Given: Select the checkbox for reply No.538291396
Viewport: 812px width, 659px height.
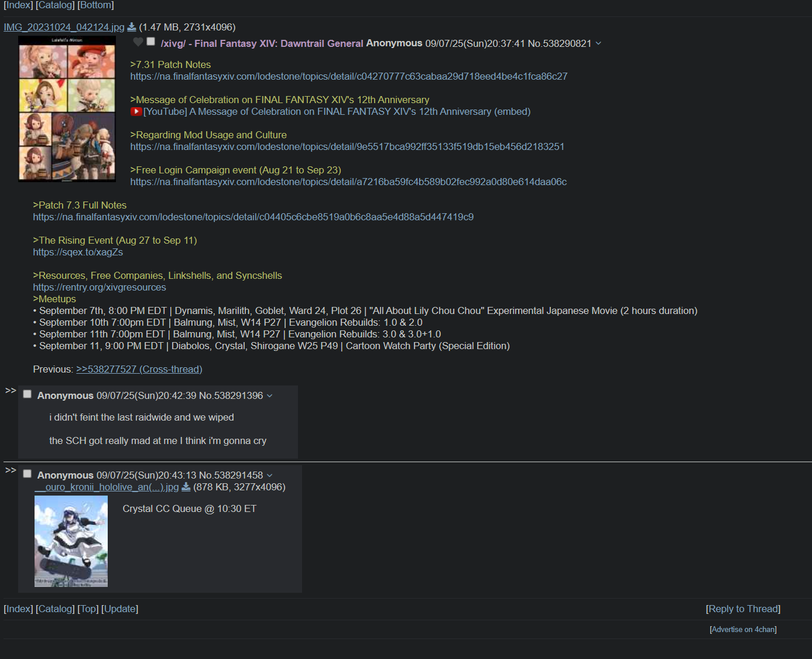Looking at the screenshot, I should pos(27,394).
